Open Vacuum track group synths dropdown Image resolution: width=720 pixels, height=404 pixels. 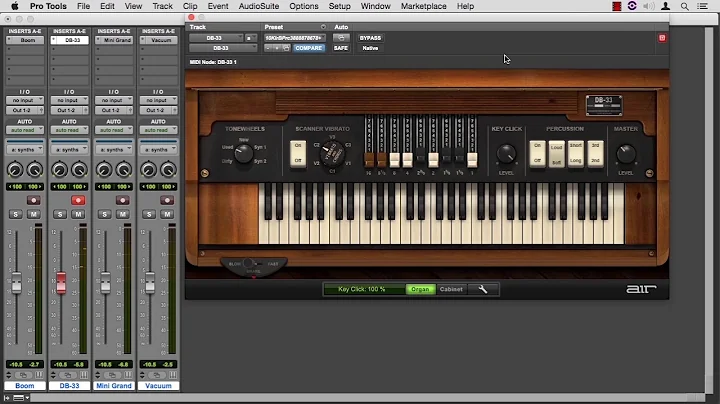point(158,150)
